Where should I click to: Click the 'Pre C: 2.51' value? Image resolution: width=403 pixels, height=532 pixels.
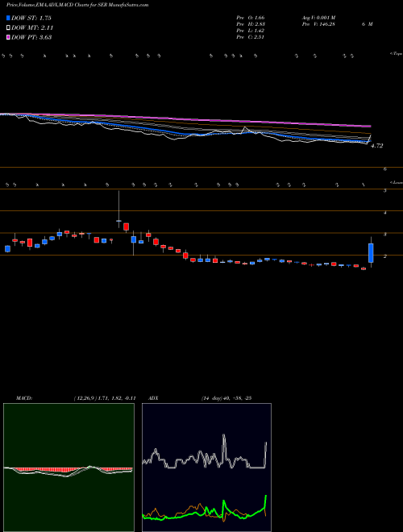click(x=251, y=37)
